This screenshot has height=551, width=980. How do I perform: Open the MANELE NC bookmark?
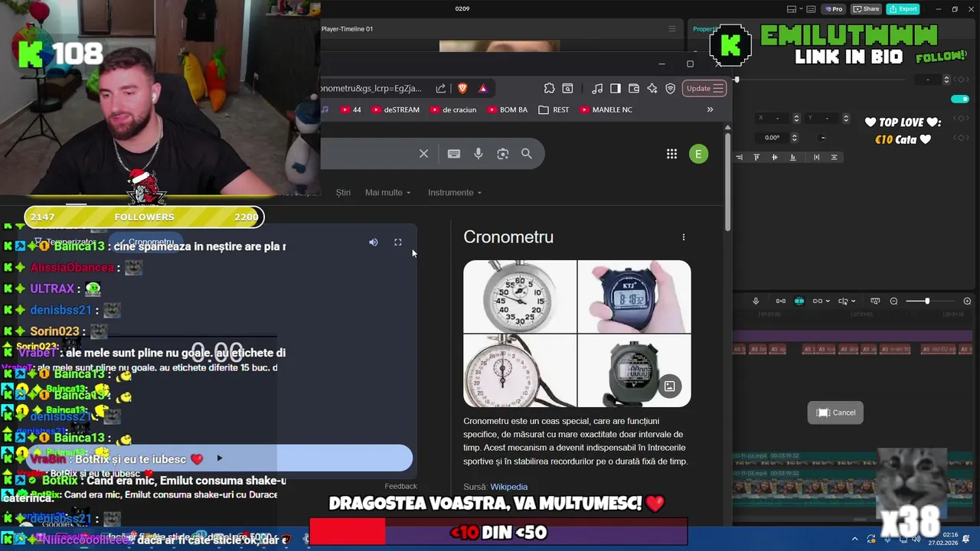point(606,109)
